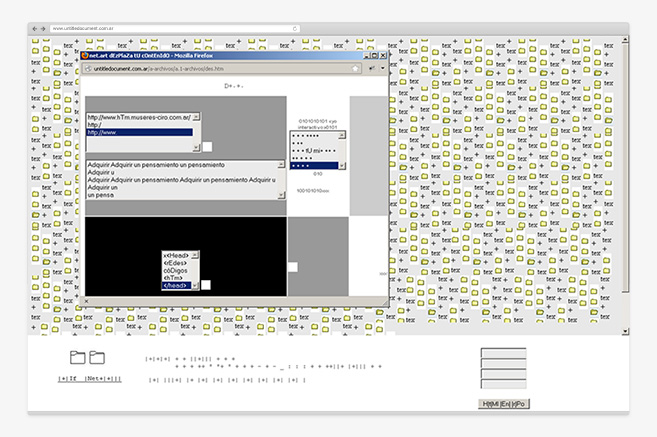
Task: Open the first folder icon
Action: [x=77, y=357]
